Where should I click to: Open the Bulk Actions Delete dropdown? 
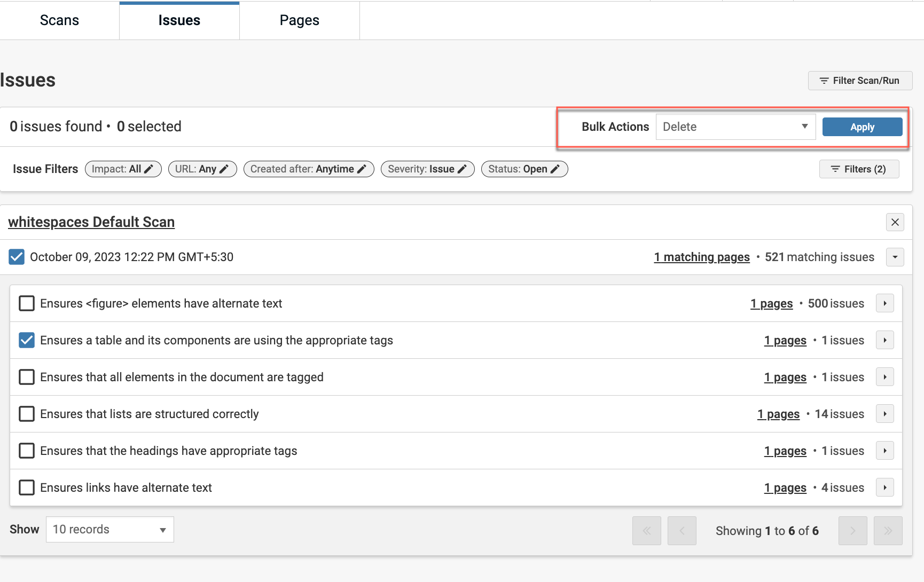(735, 127)
